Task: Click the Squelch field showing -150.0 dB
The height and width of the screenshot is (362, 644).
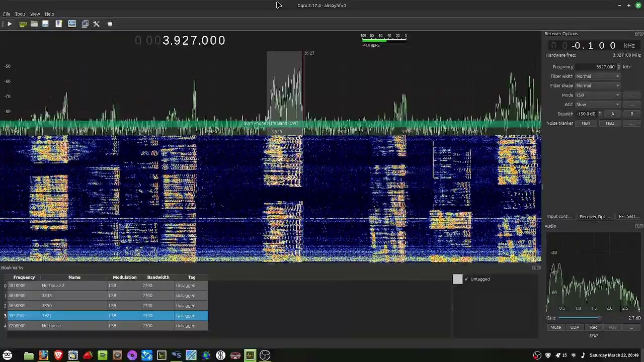Action: click(x=587, y=114)
